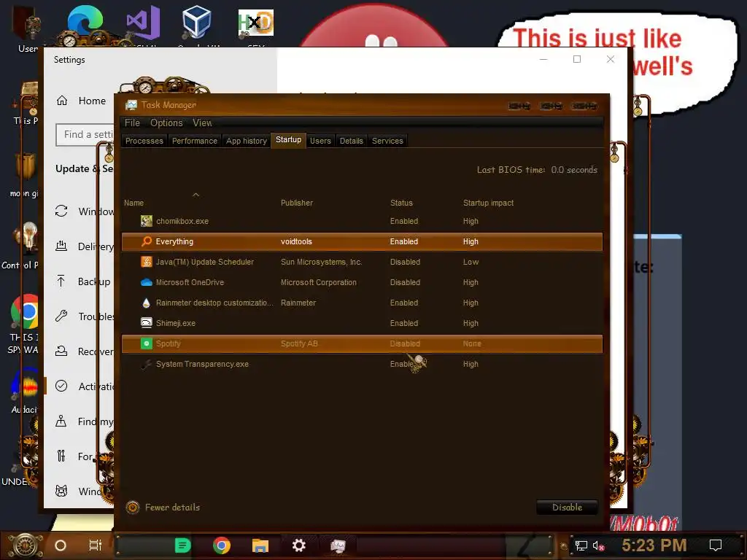Screen dimensions: 747x560
Task: Switch to the App history tab
Action: 247,141
